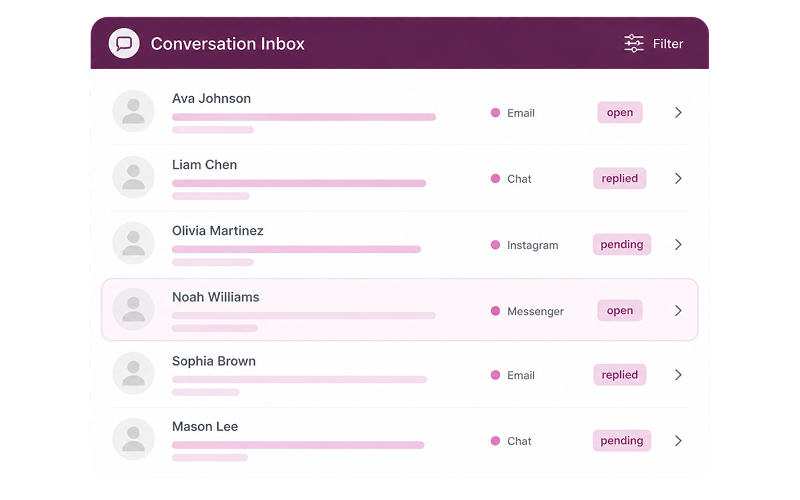Click the replied badge for Liam Chen

[619, 178]
